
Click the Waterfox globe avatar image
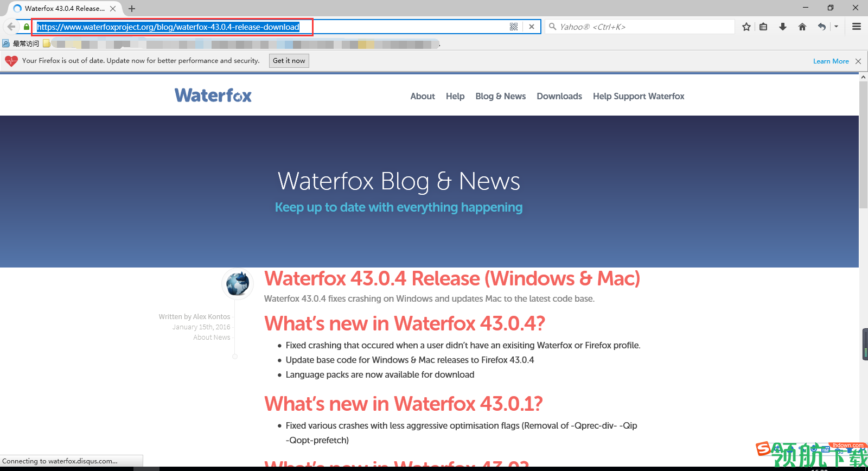coord(238,284)
